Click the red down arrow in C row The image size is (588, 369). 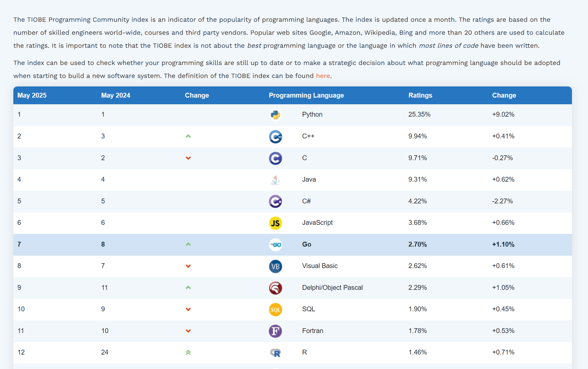(x=188, y=158)
